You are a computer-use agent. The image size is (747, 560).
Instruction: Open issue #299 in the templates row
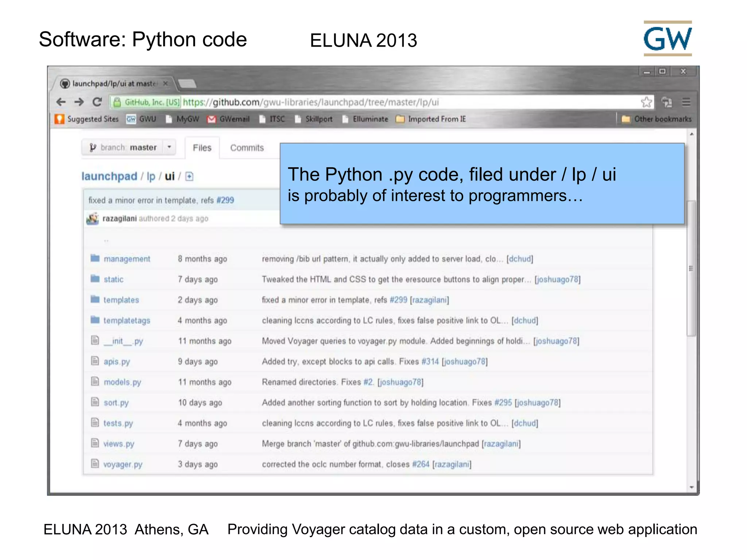[398, 300]
